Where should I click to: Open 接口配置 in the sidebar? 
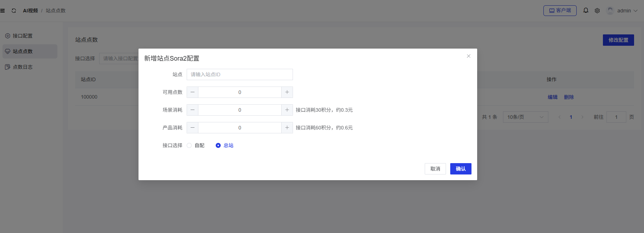click(x=23, y=36)
